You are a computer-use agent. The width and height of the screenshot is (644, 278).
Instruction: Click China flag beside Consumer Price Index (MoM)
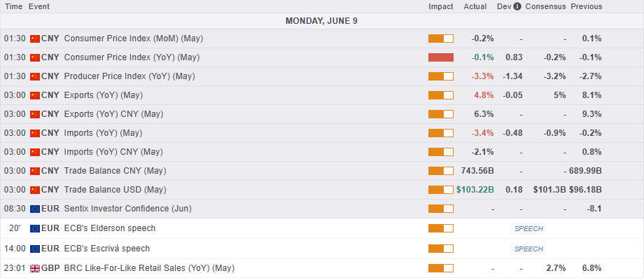click(x=35, y=39)
